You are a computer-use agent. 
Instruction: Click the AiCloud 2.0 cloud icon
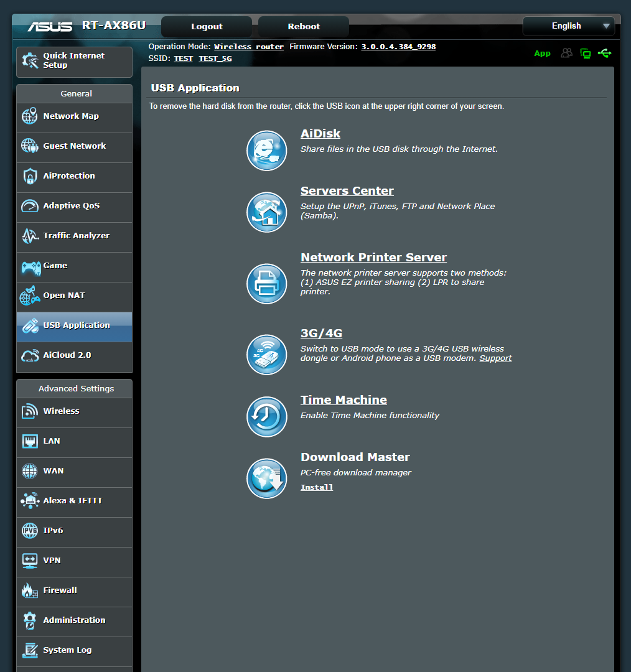tap(30, 355)
